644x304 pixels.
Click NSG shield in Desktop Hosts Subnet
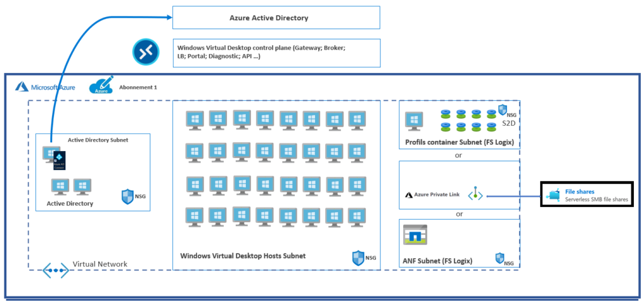point(358,258)
